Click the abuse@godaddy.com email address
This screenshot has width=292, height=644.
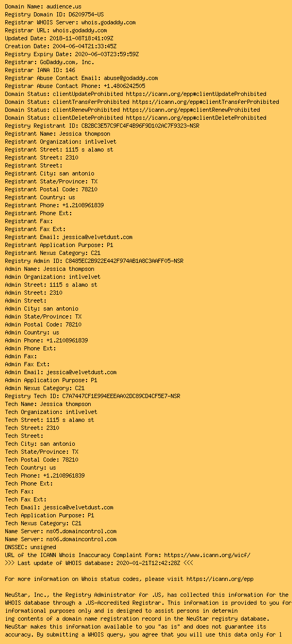pos(131,78)
